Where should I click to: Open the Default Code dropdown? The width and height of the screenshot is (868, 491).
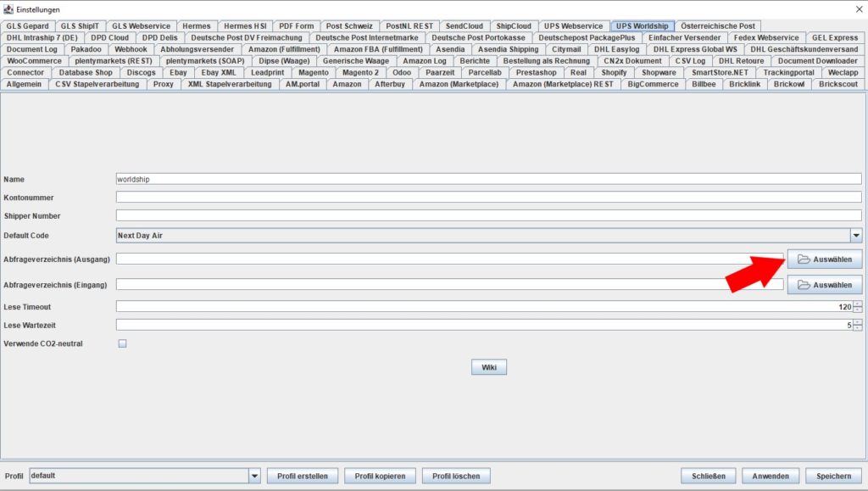pos(856,235)
